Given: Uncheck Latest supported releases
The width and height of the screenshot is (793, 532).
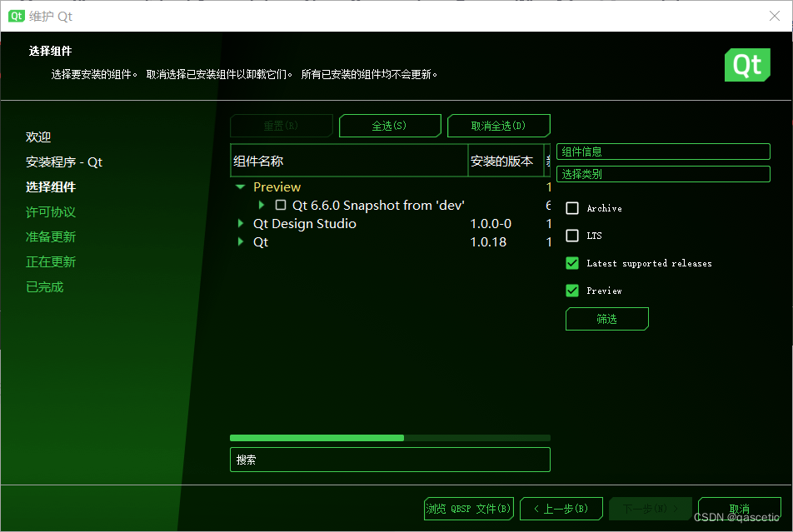Looking at the screenshot, I should click(x=572, y=263).
